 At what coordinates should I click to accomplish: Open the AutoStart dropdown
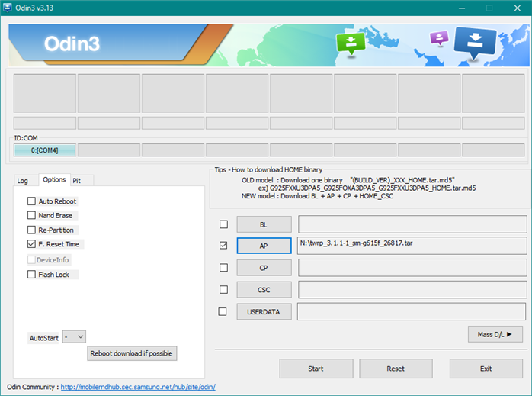pos(74,337)
